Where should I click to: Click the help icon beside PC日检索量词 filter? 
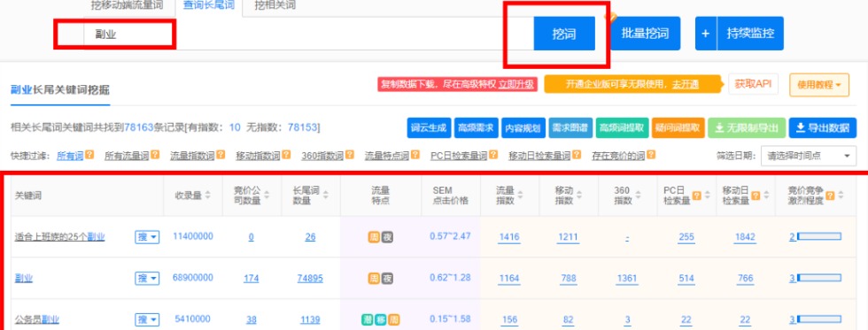pos(493,156)
